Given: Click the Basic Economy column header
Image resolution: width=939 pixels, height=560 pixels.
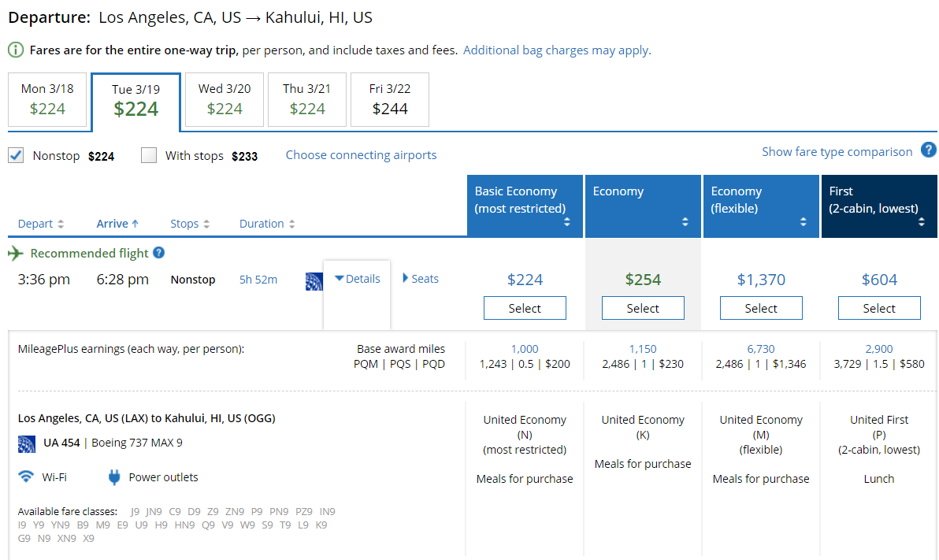Looking at the screenshot, I should click(x=525, y=206).
